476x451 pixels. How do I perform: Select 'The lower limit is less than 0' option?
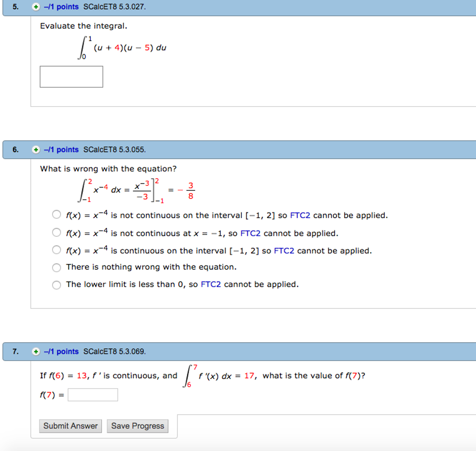coord(57,285)
